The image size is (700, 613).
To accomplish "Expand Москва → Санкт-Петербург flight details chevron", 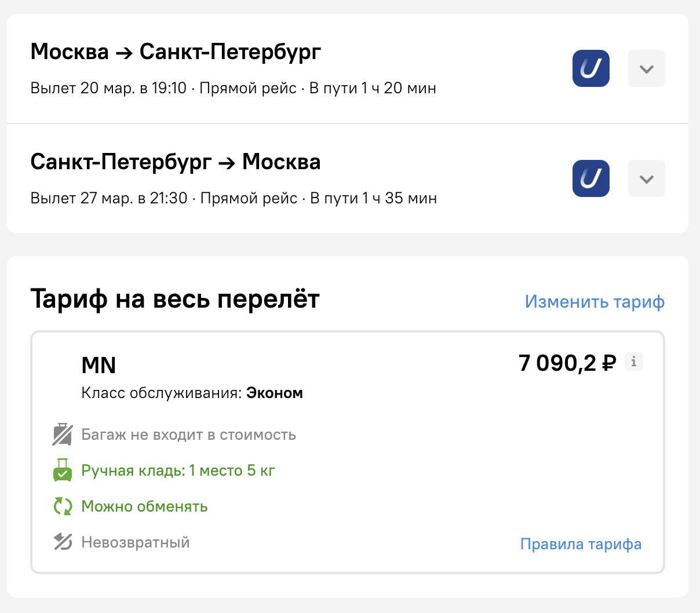I will (647, 68).
